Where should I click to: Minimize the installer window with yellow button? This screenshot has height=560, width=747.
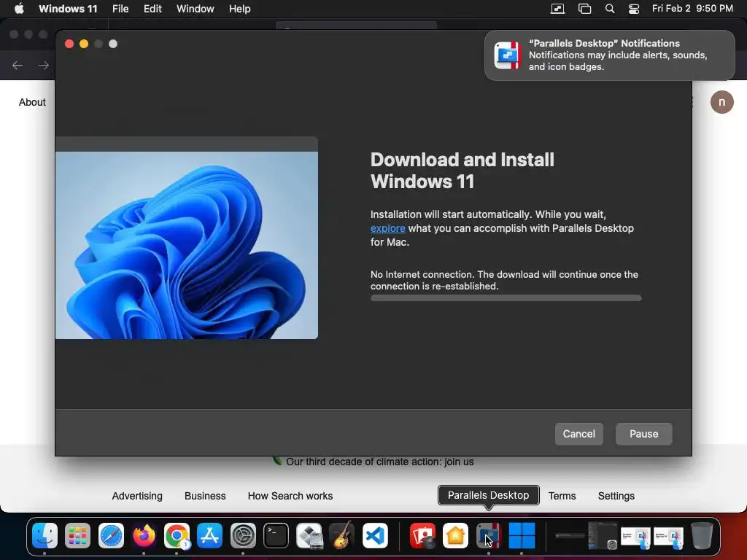pos(84,44)
